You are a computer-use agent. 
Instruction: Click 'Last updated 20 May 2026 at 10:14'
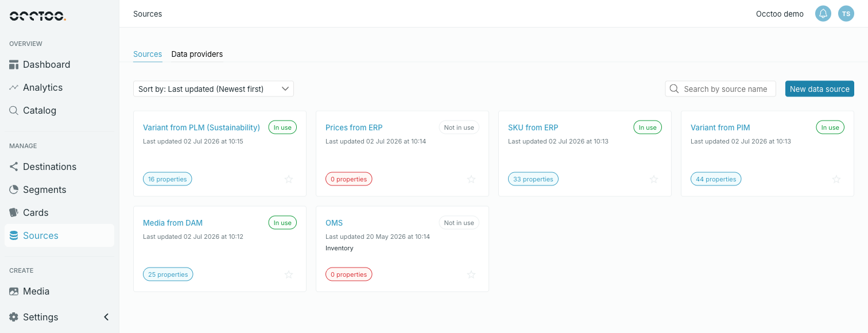378,237
